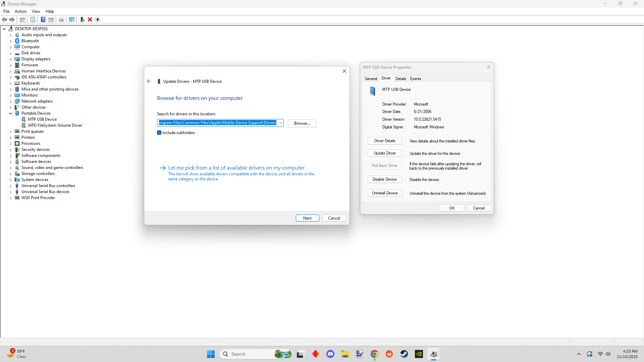Open the driver location path dropdown
Image resolution: width=644 pixels, height=362 pixels.
(280, 123)
